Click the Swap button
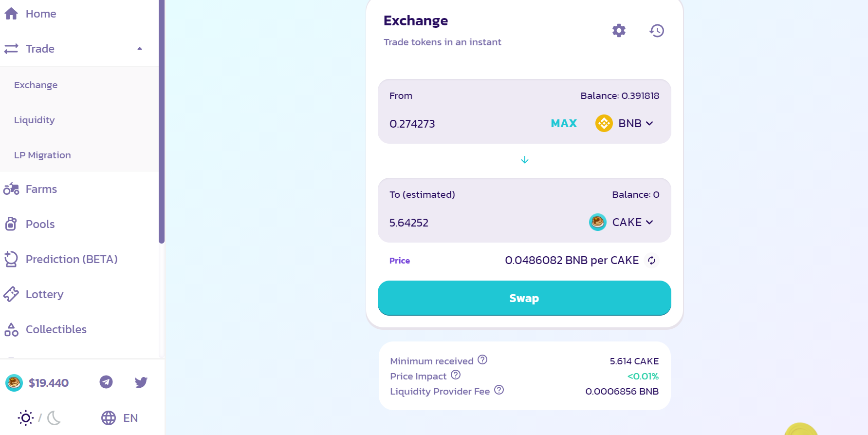The image size is (868, 435). coord(524,298)
